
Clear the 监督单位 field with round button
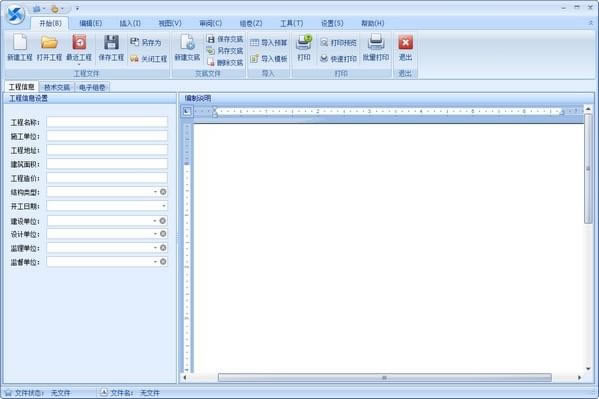(163, 262)
